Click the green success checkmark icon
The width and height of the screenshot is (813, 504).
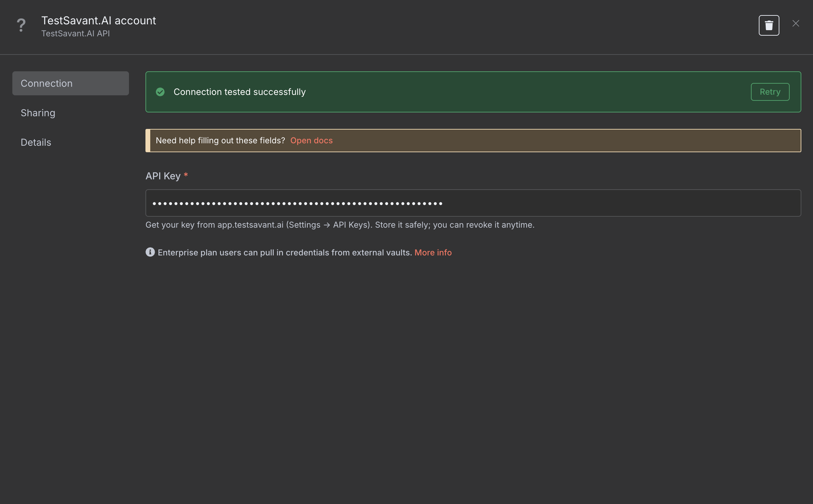tap(160, 92)
